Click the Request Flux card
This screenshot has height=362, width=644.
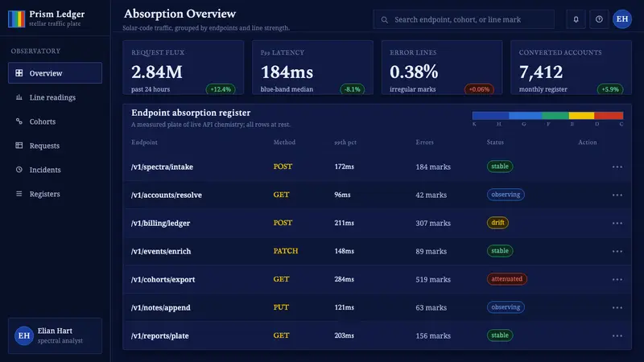[184, 68]
